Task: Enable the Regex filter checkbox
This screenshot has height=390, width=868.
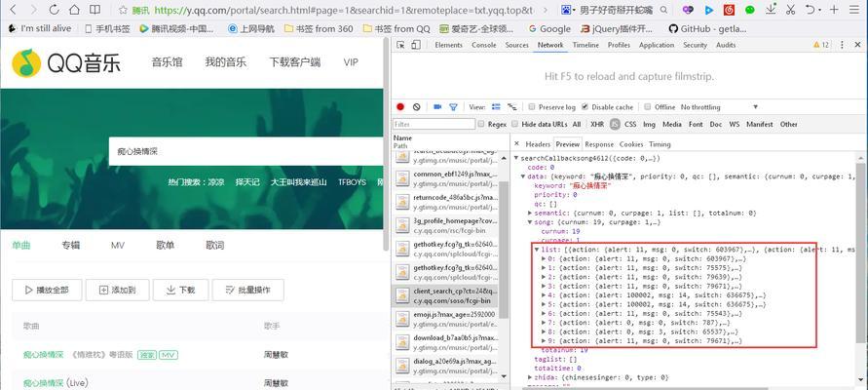Action: tap(481, 124)
